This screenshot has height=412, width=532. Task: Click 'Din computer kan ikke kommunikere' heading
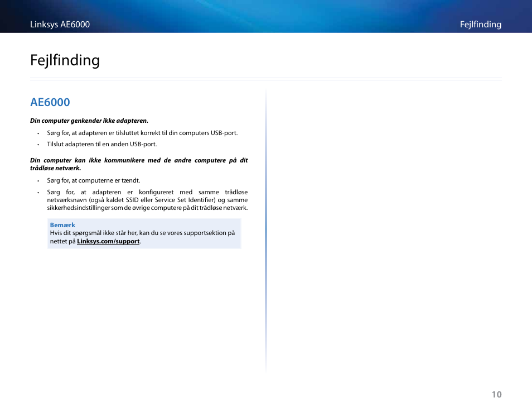[139, 164]
